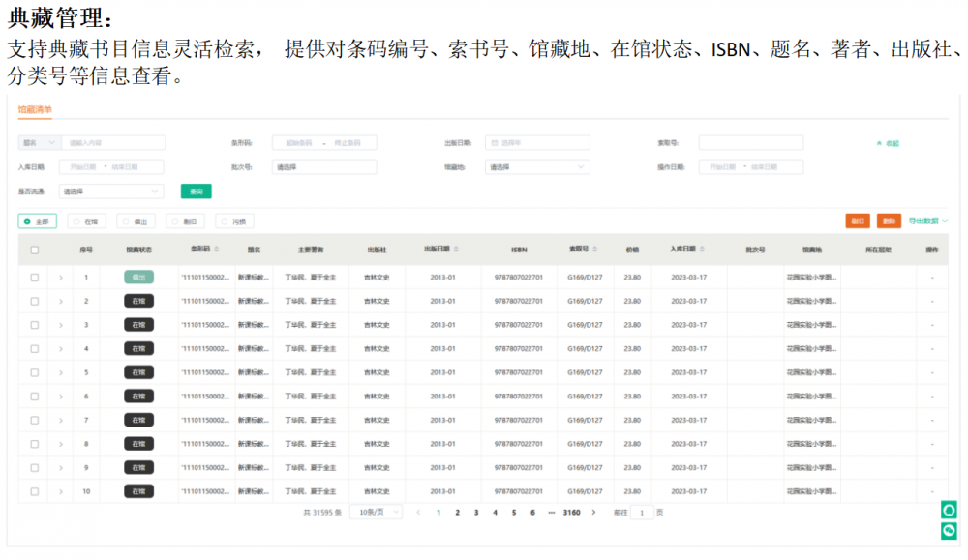This screenshot has height=560, width=968.
Task: Check the checkbox for row 1
Action: (x=35, y=278)
